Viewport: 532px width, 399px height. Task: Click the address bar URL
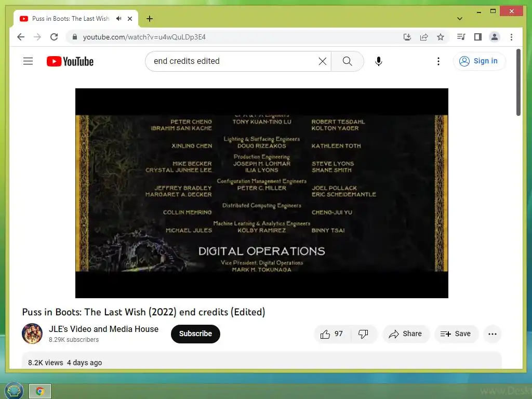144,37
